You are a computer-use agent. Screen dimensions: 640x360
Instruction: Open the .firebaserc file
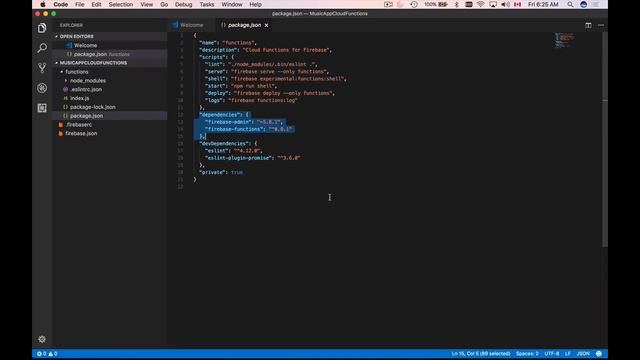(78, 125)
